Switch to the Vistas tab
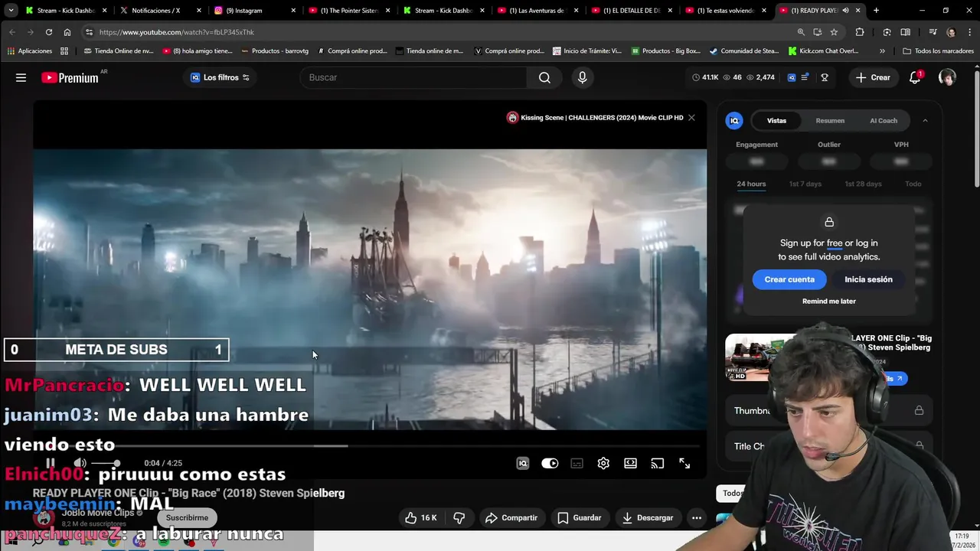The width and height of the screenshot is (980, 551). coord(776,120)
